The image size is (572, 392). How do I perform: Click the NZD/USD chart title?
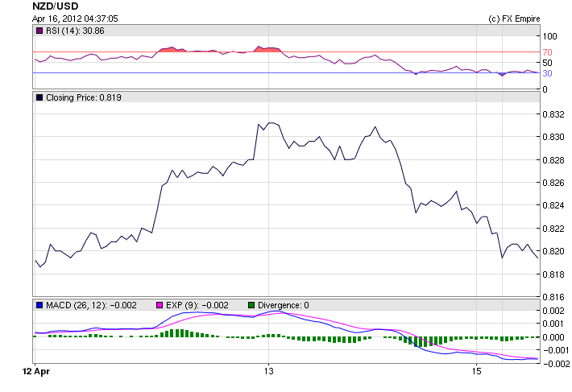click(x=55, y=6)
